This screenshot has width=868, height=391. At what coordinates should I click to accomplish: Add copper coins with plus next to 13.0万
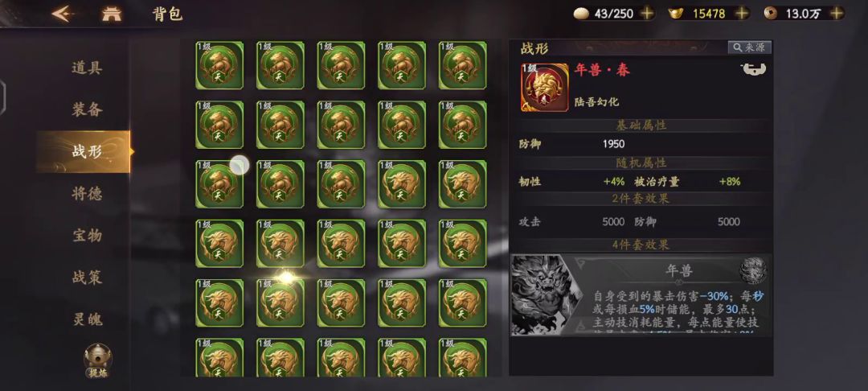tap(837, 14)
